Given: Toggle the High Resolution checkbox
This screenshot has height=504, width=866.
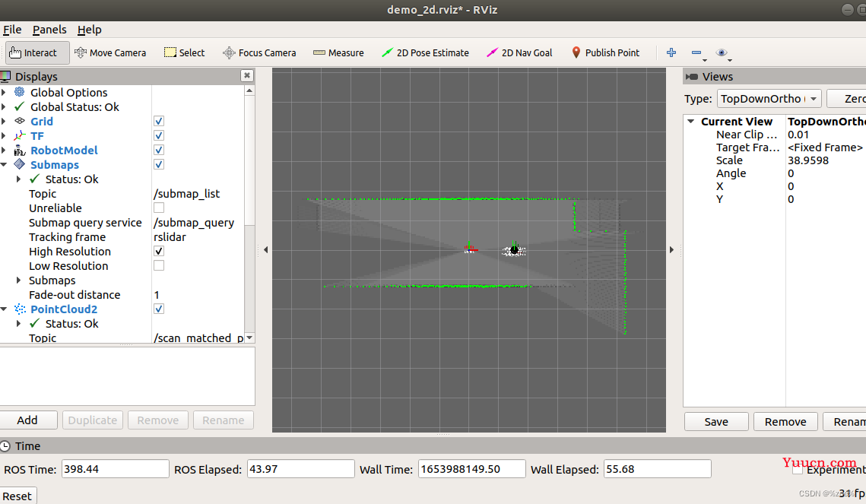Looking at the screenshot, I should point(158,251).
